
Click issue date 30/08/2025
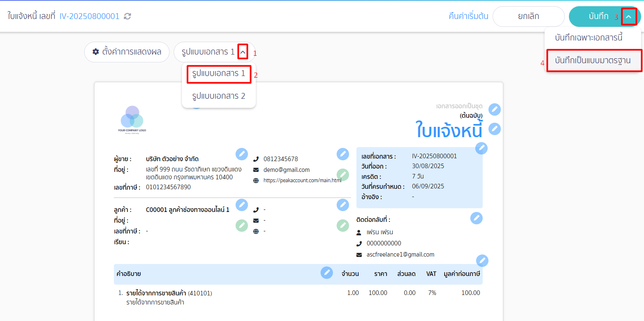pos(428,166)
